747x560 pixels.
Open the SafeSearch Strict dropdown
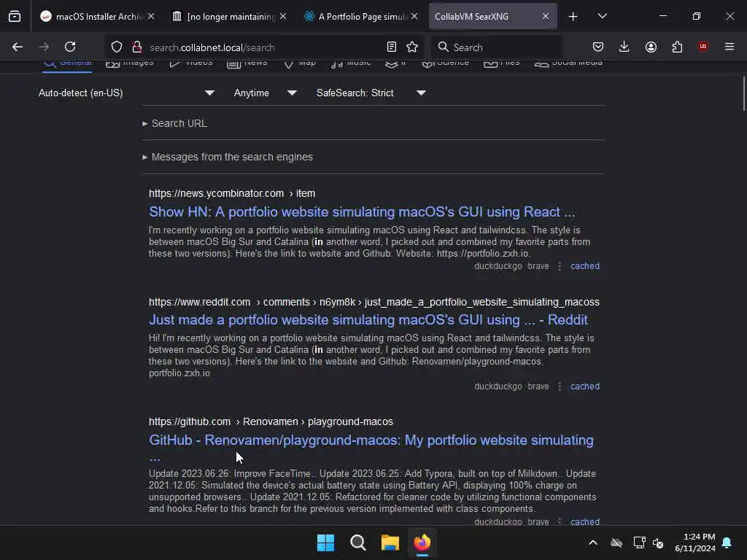tap(371, 93)
